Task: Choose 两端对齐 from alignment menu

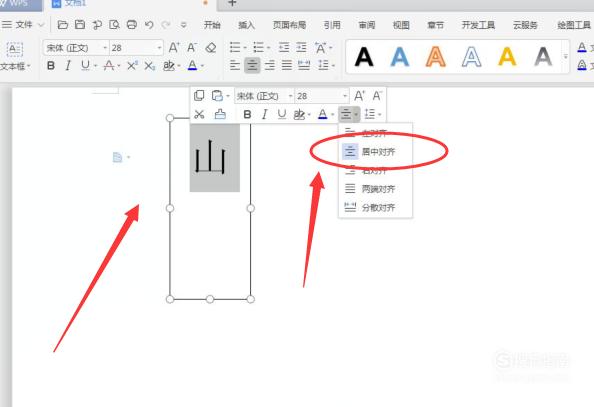Action: coord(375,189)
